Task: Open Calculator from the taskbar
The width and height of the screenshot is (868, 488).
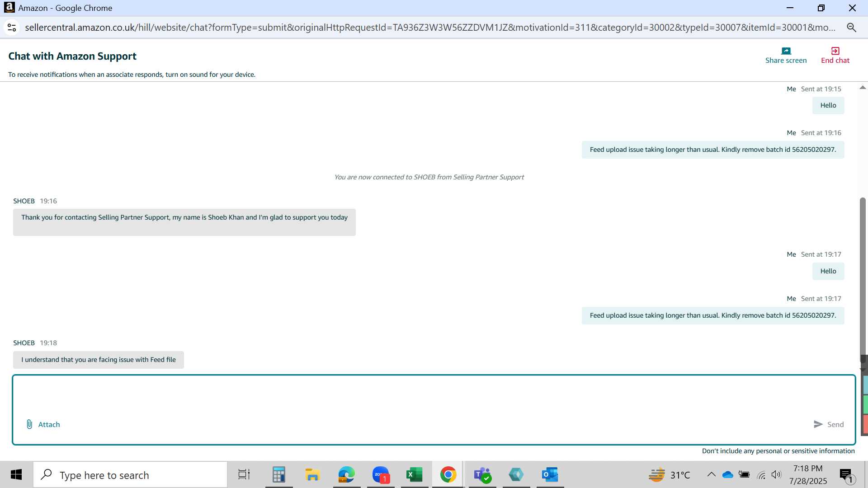Action: click(x=279, y=474)
